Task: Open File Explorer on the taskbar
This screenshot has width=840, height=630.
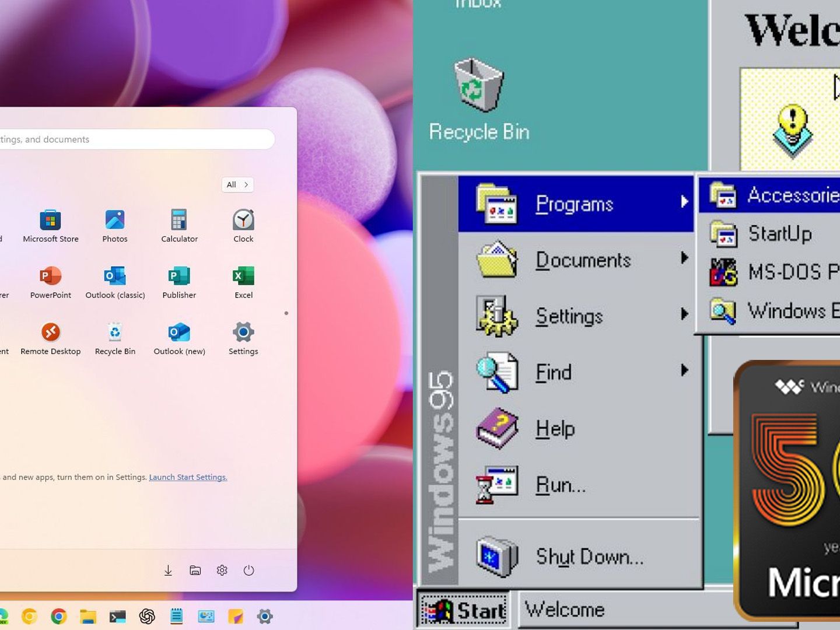Action: point(88,616)
